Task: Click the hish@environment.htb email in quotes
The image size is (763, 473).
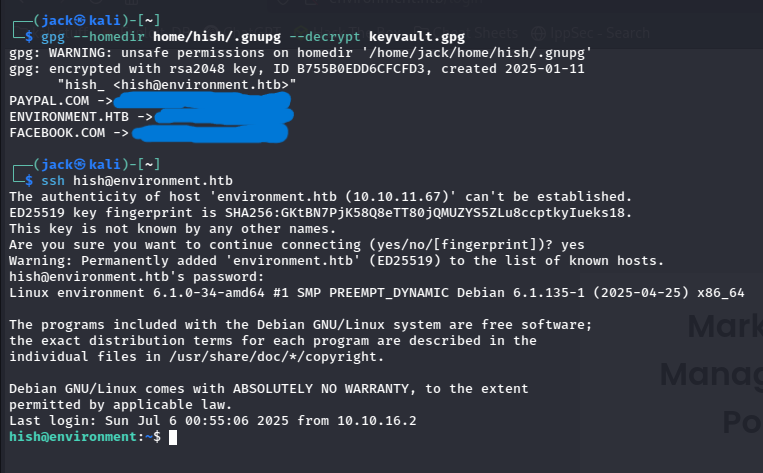Action: point(205,85)
